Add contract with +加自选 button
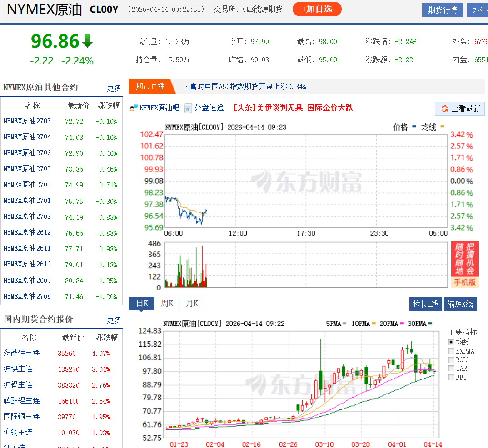 click(x=317, y=9)
